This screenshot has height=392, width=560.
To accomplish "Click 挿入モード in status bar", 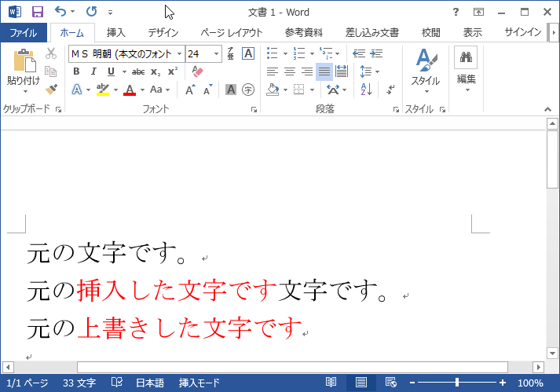I will (199, 383).
